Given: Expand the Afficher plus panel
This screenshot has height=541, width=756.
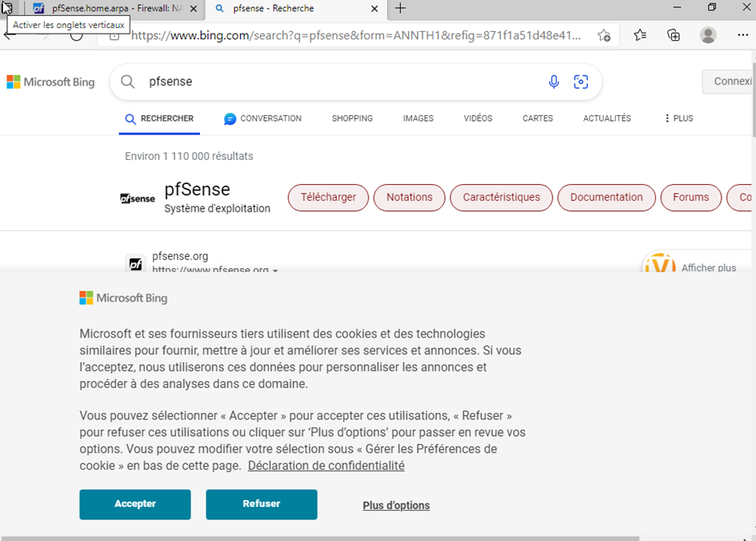Looking at the screenshot, I should (707, 267).
